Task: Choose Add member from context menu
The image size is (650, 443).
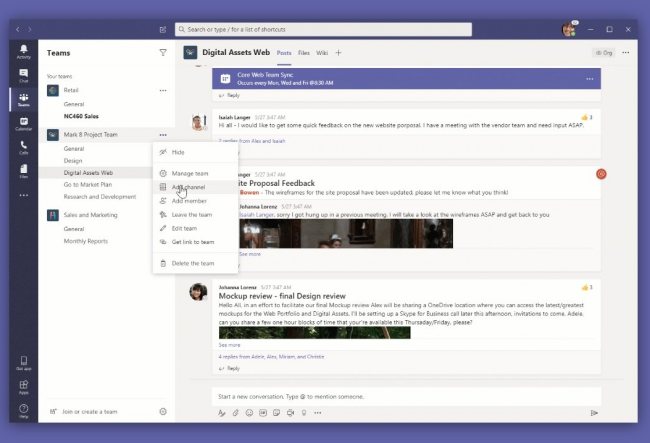Action: (x=196, y=201)
